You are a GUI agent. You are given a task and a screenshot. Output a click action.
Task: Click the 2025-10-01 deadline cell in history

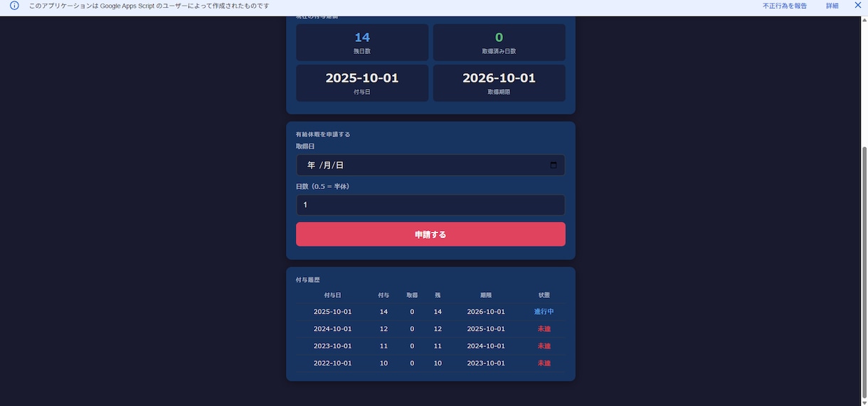pos(486,329)
